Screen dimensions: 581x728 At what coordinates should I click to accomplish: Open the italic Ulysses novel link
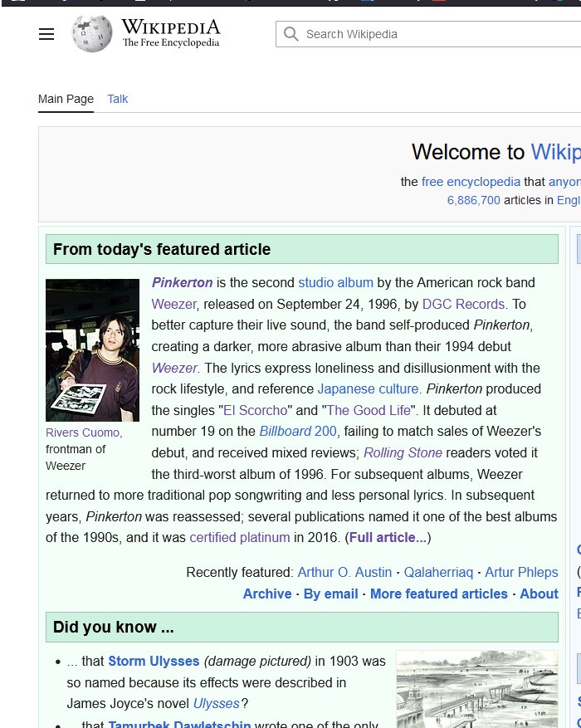[x=217, y=703]
